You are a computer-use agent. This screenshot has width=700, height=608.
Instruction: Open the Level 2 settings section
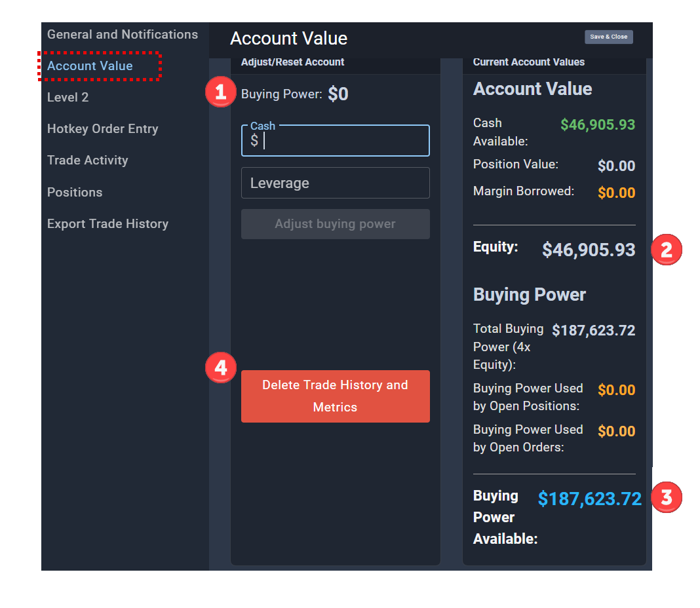[x=68, y=98]
